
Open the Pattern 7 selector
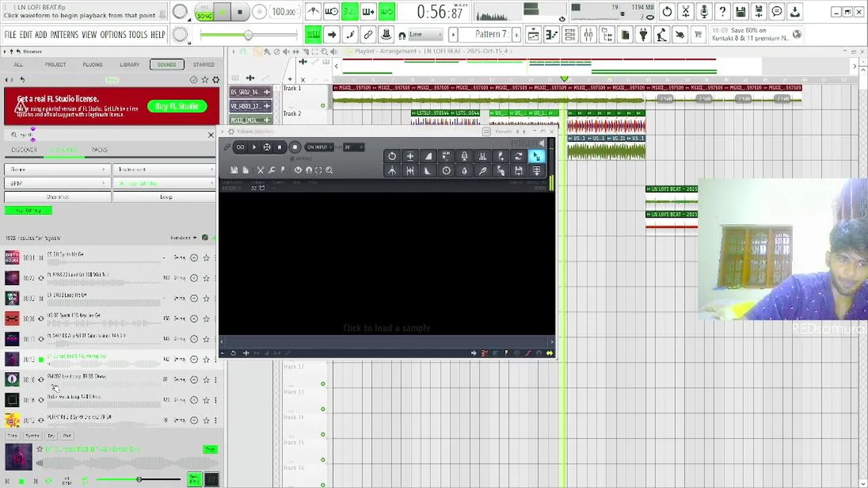[485, 35]
